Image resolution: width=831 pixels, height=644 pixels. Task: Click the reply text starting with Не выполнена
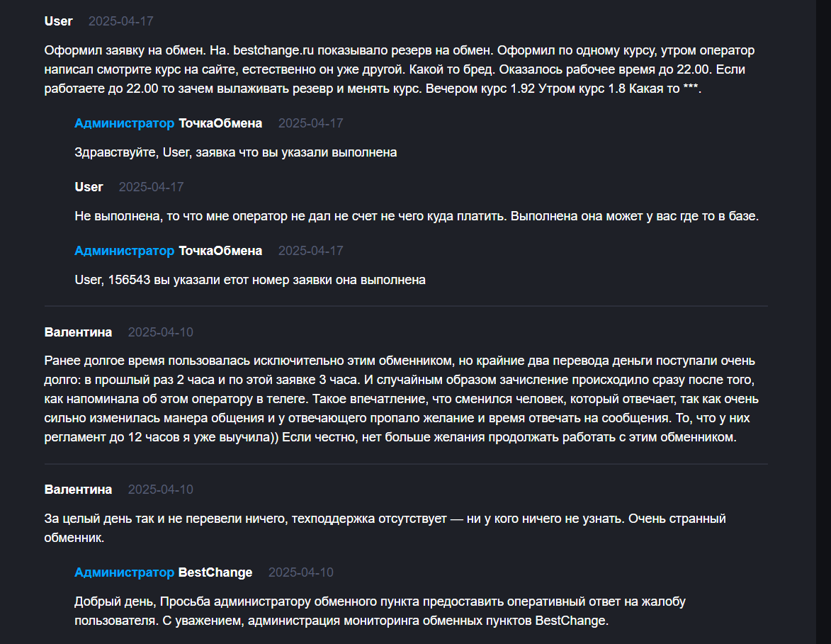click(x=416, y=216)
